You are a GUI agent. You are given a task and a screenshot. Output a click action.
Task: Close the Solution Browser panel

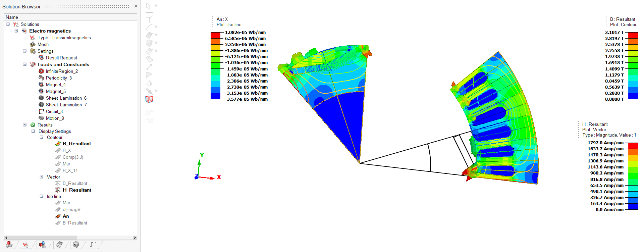click(x=136, y=6)
